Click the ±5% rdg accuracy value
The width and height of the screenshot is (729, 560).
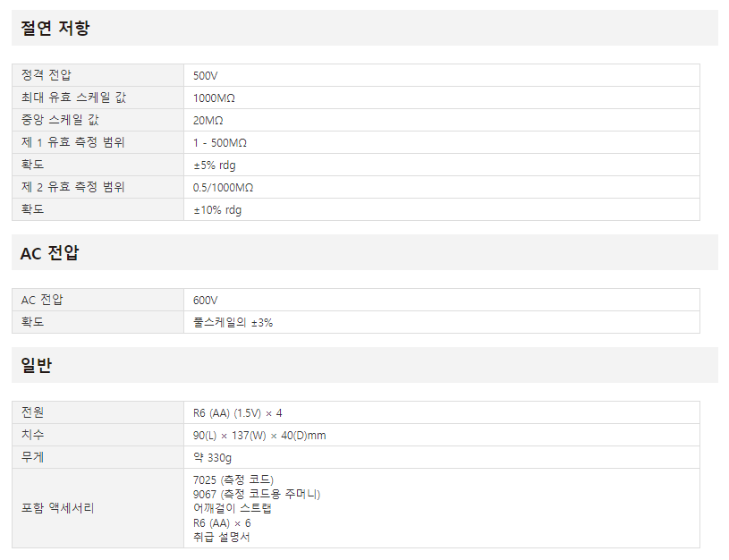[x=215, y=165]
